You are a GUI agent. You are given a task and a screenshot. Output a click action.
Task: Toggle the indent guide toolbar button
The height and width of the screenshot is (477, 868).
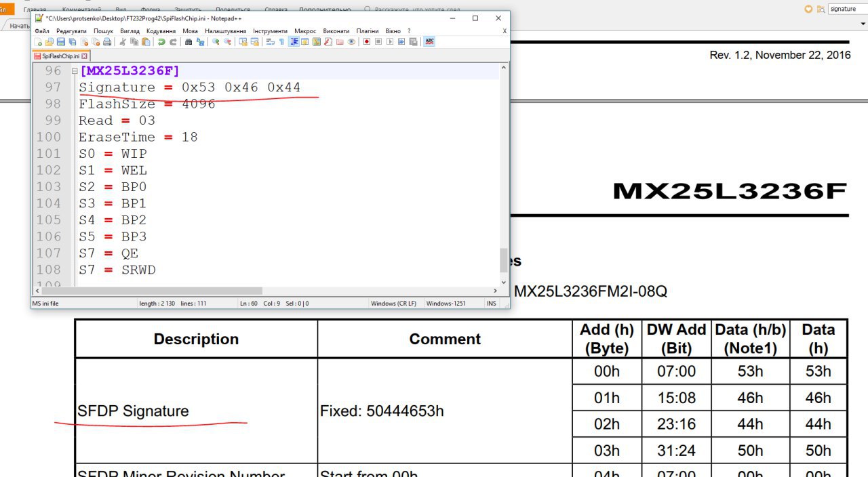pos(294,42)
